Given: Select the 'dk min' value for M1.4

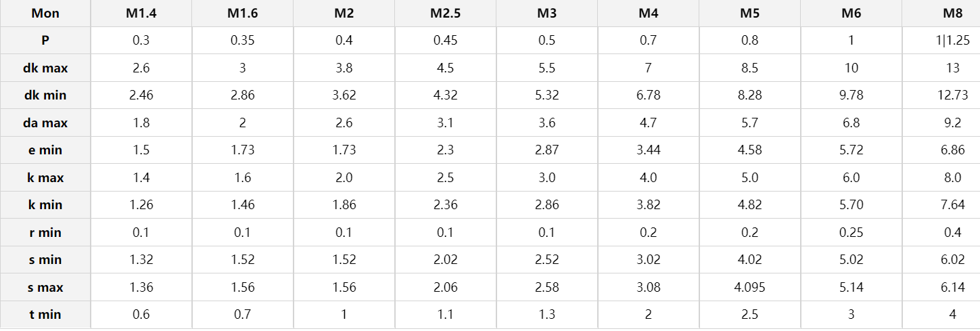Looking at the screenshot, I should point(141,95).
